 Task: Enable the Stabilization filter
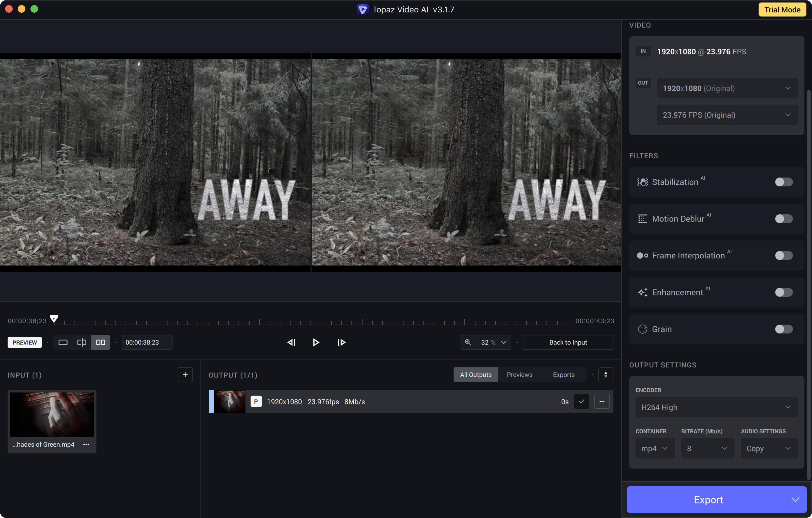click(783, 182)
